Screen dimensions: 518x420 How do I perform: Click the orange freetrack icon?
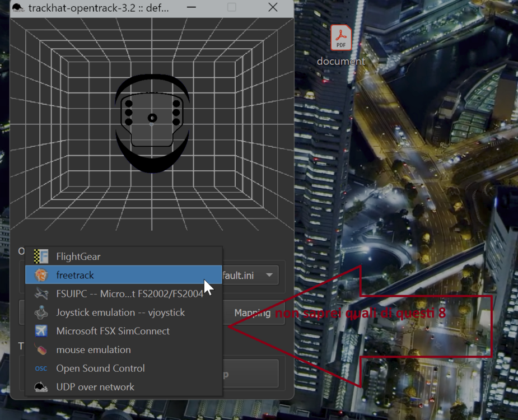click(40, 275)
